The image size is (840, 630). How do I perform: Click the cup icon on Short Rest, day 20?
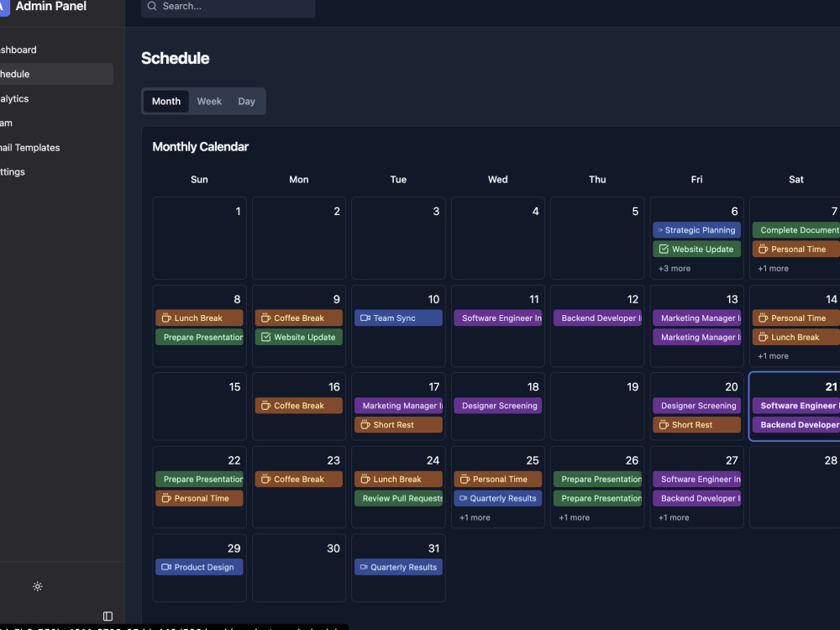point(664,424)
